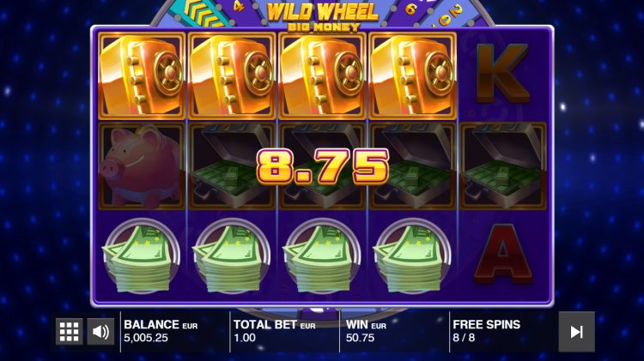Screen dimensions: 644x361
Task: Select the fourth golden safe symbol
Action: [413, 76]
